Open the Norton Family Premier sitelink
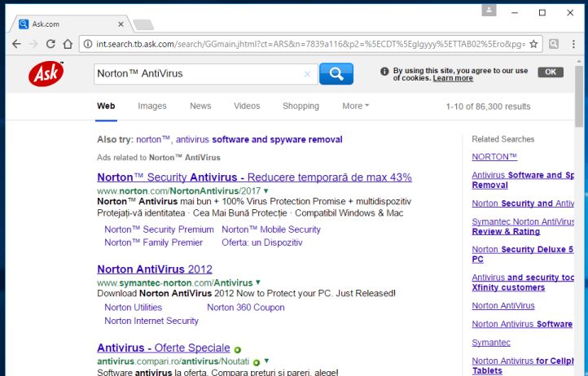This screenshot has width=588, height=376. tap(153, 243)
